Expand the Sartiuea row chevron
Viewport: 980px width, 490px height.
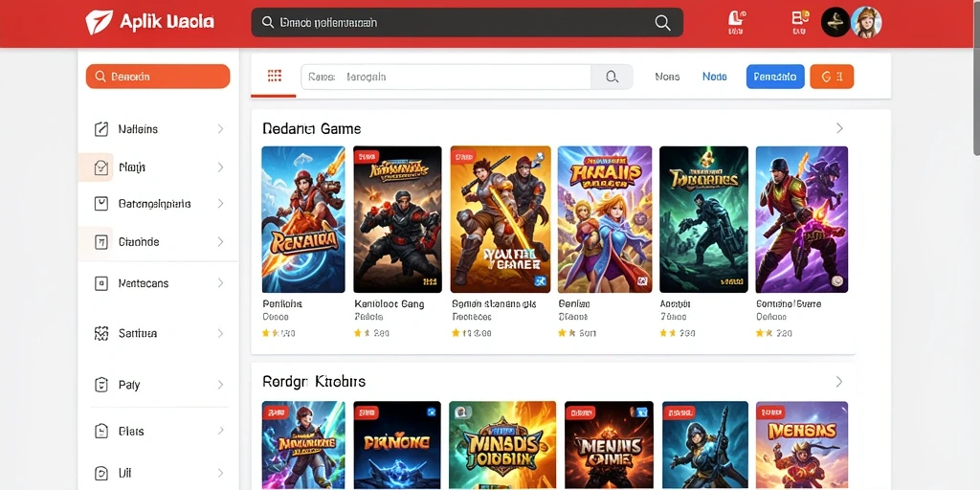click(x=220, y=333)
